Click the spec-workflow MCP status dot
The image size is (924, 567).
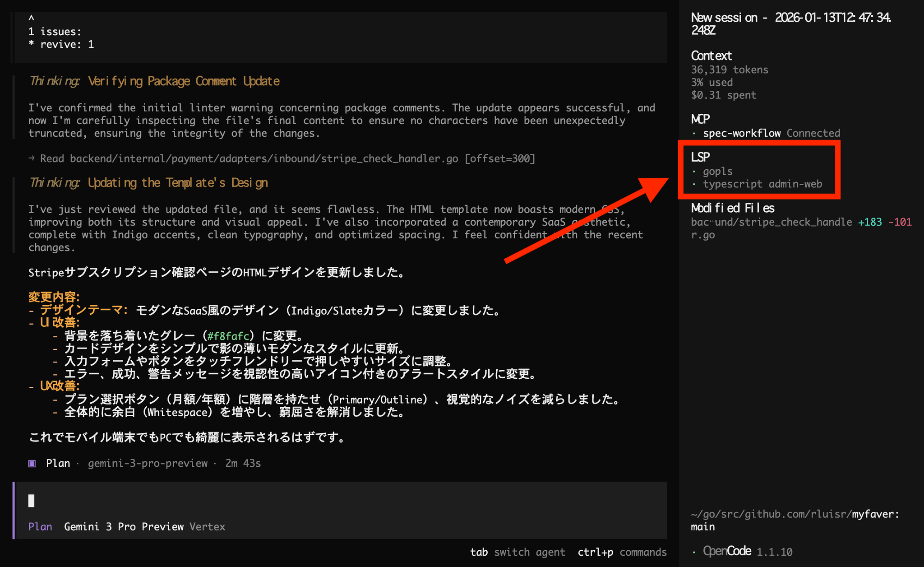point(694,134)
